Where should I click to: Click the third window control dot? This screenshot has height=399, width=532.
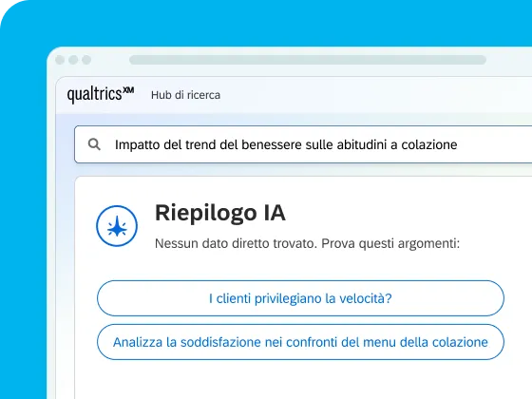86,60
